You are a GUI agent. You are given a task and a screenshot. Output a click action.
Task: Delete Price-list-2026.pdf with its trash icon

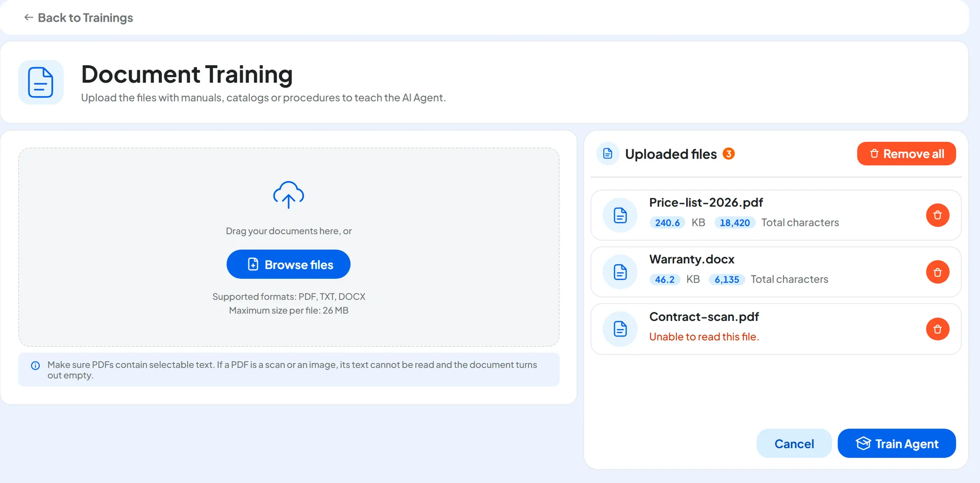(x=937, y=215)
